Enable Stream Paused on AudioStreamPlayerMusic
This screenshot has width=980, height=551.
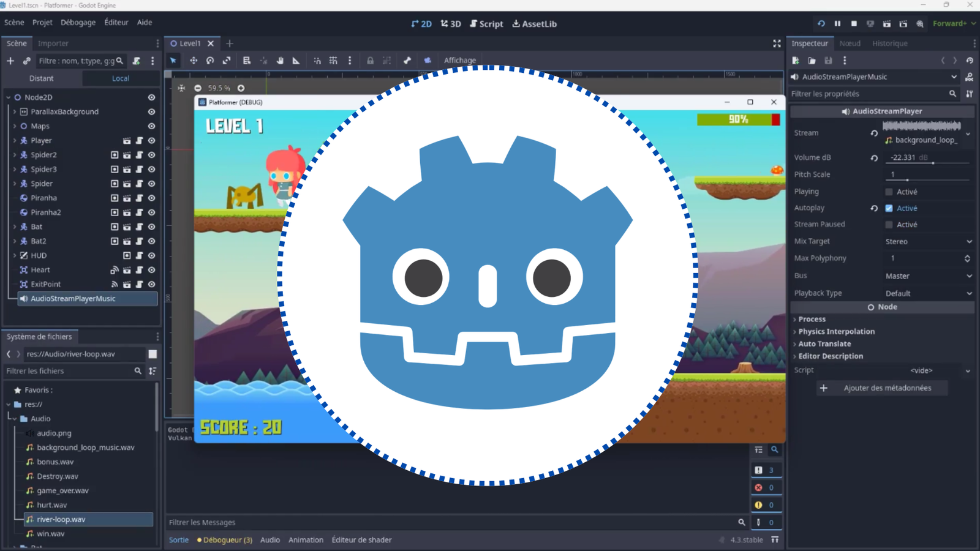(888, 224)
